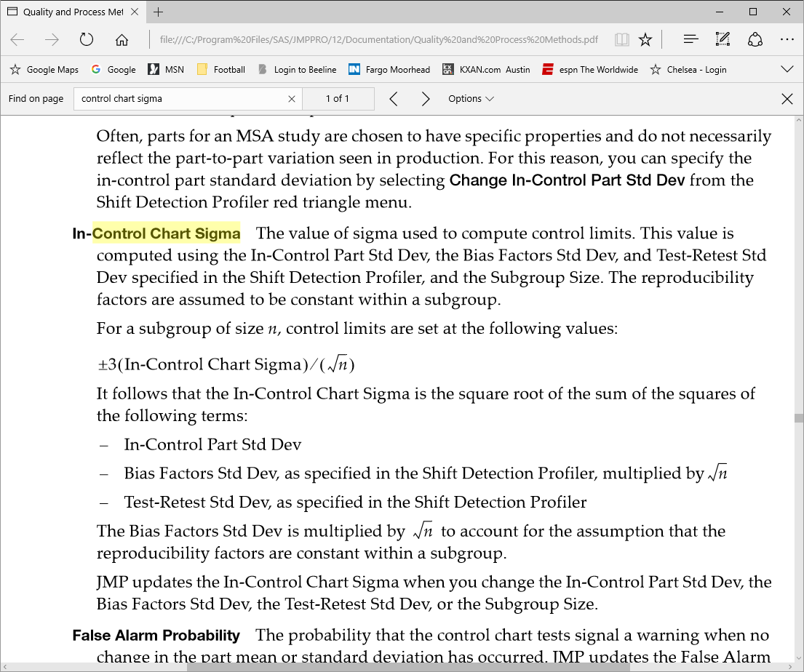This screenshot has width=804, height=672.
Task: Open Make a Web Note tool
Action: point(723,40)
